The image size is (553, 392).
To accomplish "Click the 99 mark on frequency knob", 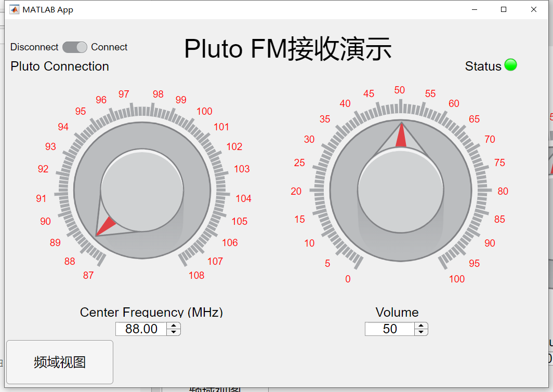I will [181, 100].
